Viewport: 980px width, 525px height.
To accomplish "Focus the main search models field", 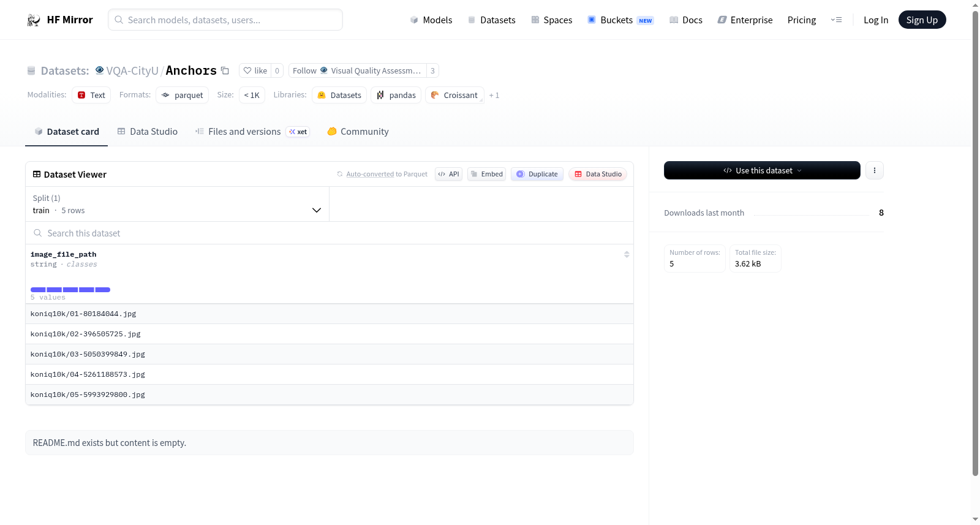I will pos(225,20).
